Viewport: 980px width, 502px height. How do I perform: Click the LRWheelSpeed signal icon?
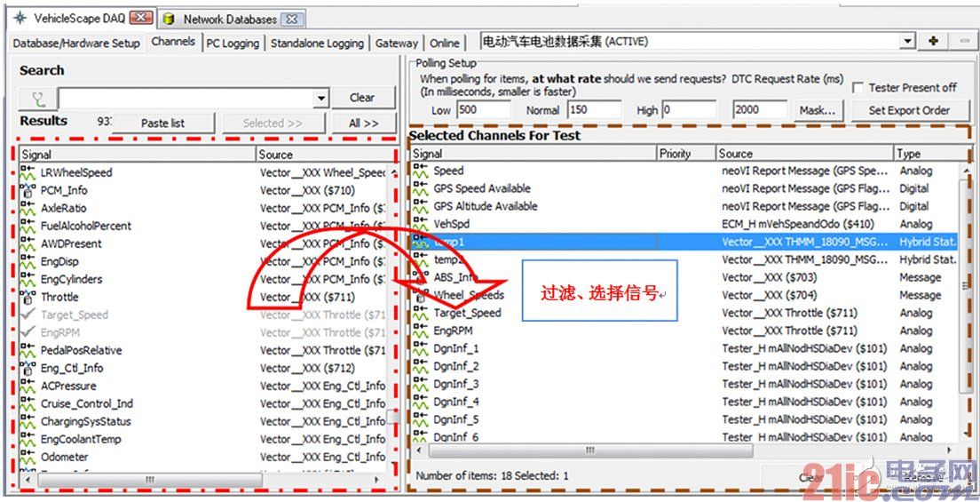pos(28,172)
